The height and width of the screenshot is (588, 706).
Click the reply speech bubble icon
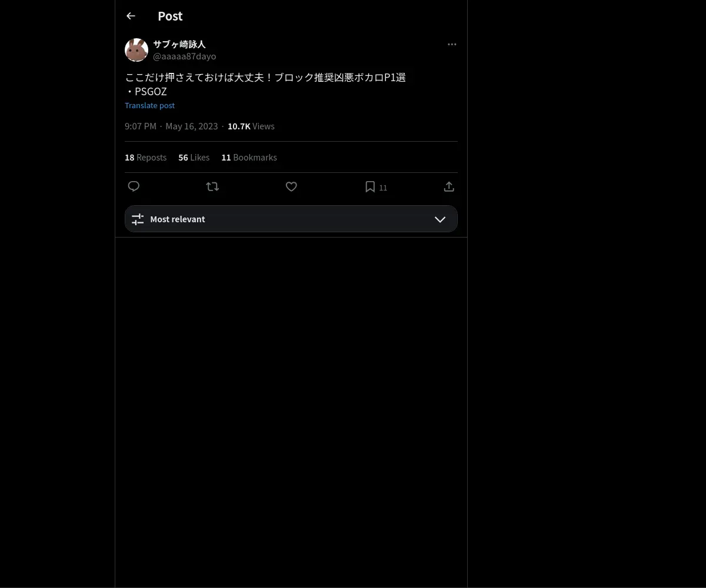click(134, 186)
